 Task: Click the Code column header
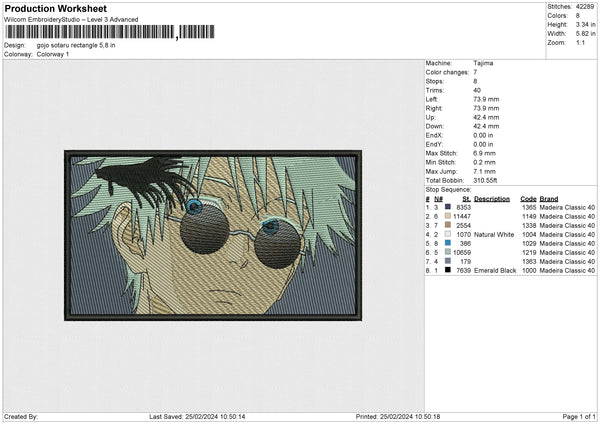528,198
